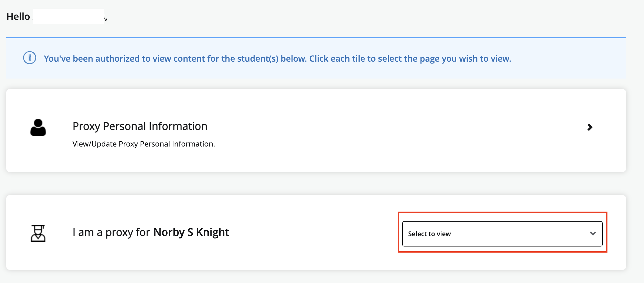This screenshot has width=644, height=283.
Task: Click the redacted name after Hello
Action: click(x=69, y=16)
